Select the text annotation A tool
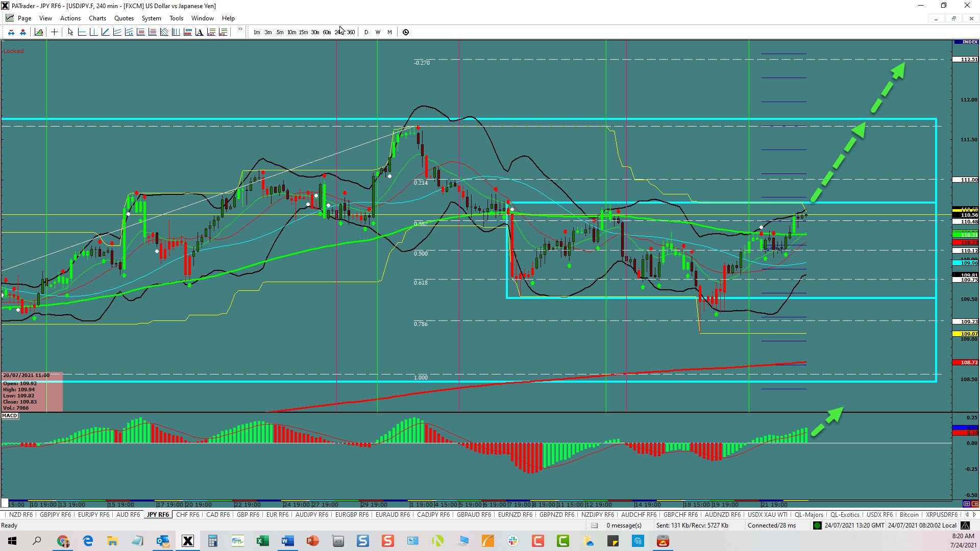 tap(199, 32)
